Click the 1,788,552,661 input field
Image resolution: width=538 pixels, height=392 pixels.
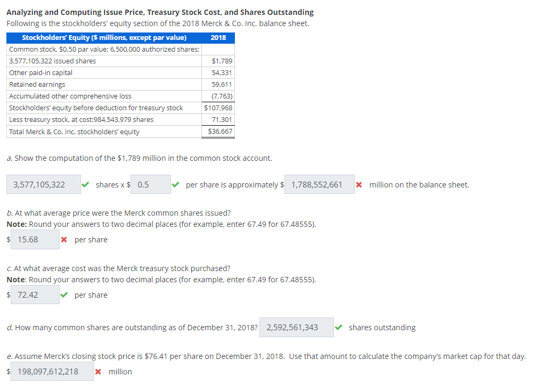[x=319, y=184]
